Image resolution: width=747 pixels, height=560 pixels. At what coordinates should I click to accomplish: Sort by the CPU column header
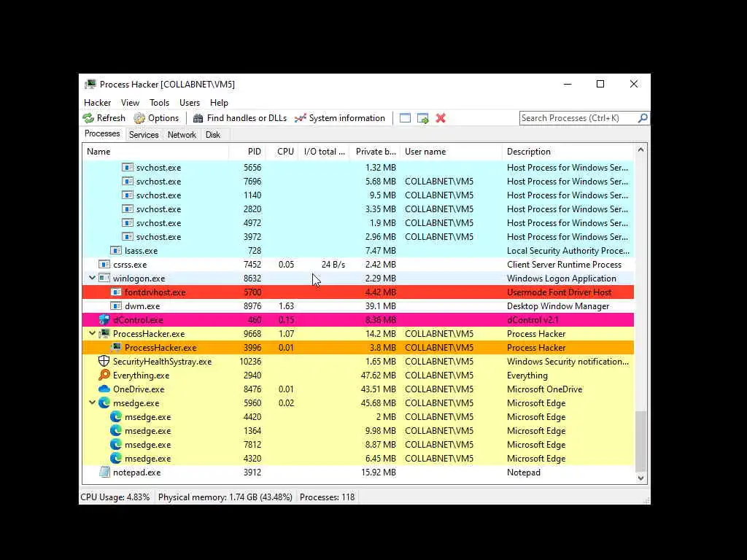click(x=282, y=152)
